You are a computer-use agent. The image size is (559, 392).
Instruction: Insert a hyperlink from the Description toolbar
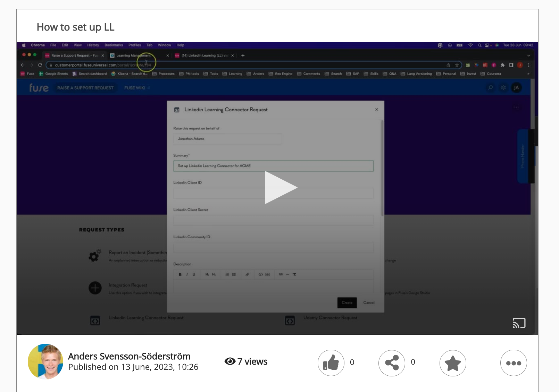247,274
